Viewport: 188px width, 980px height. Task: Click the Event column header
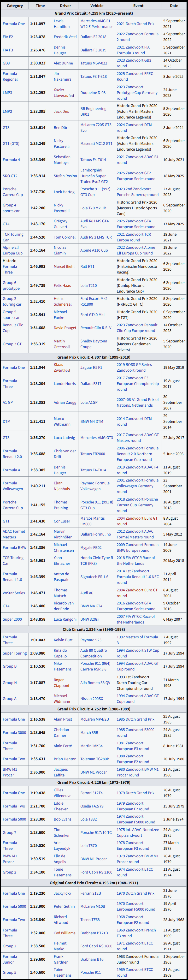(x=139, y=6)
